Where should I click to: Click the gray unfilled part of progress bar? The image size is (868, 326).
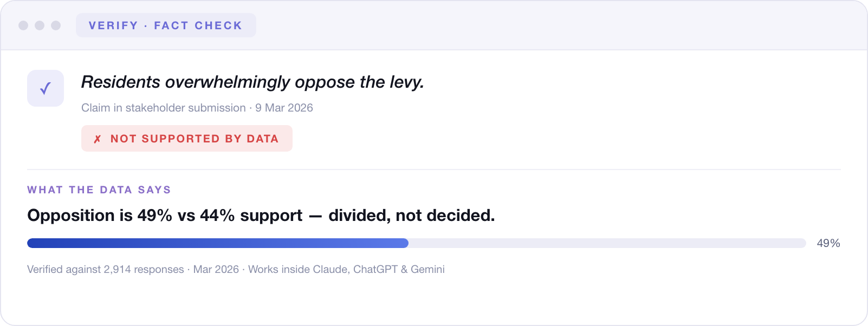click(x=607, y=243)
